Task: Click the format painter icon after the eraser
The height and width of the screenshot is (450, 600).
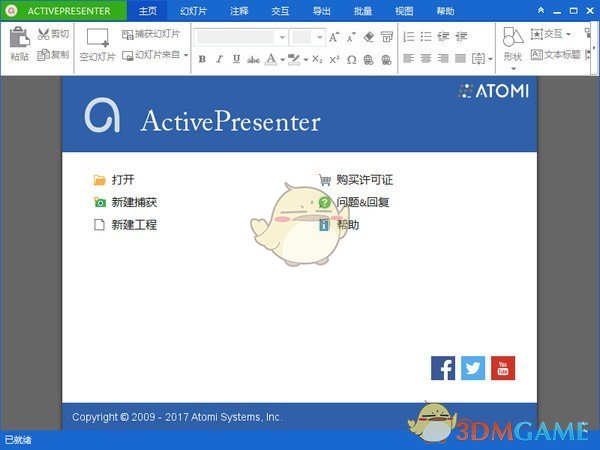Action: click(x=386, y=37)
